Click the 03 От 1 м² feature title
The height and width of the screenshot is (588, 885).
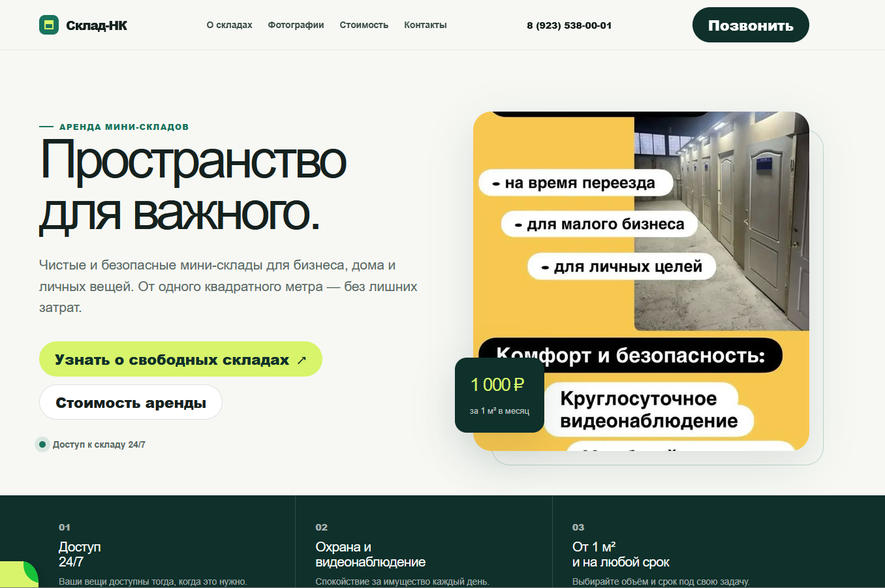click(621, 554)
